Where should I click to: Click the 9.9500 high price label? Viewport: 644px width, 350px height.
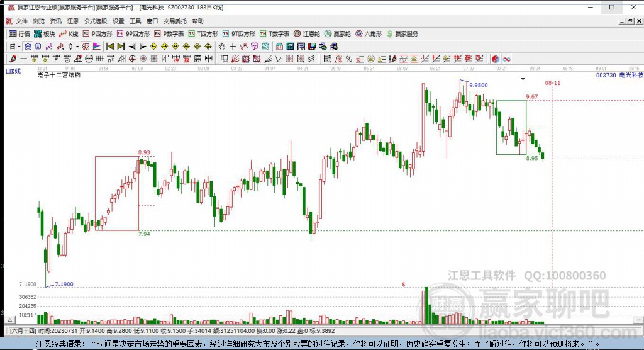coord(479,85)
